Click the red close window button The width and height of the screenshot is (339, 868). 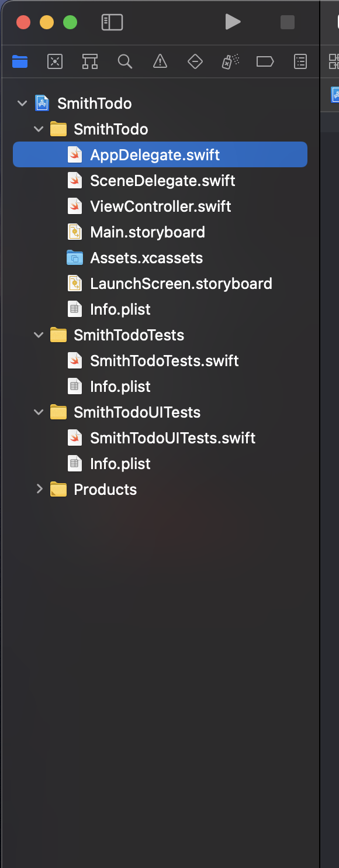tap(23, 22)
